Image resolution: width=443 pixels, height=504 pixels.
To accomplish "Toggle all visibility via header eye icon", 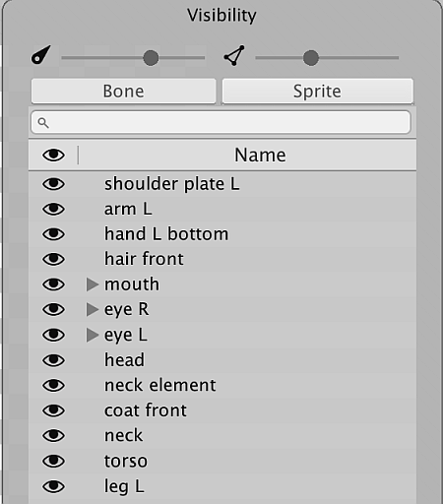I will click(x=53, y=155).
